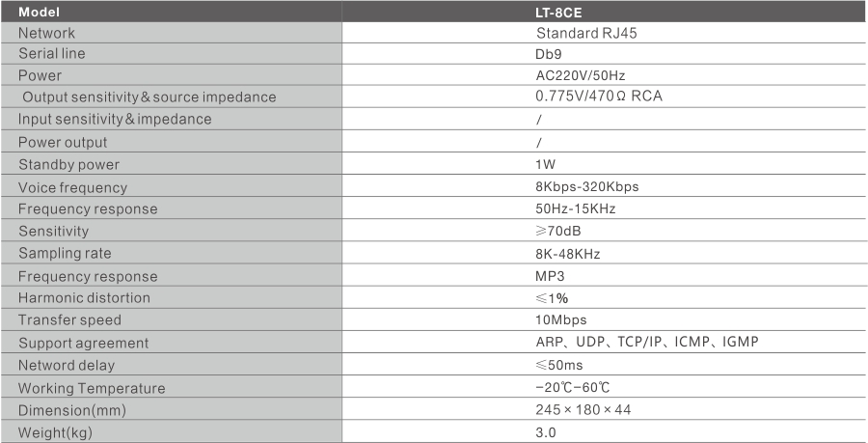
Task: Select the Sampling rate label
Action: [x=65, y=254]
